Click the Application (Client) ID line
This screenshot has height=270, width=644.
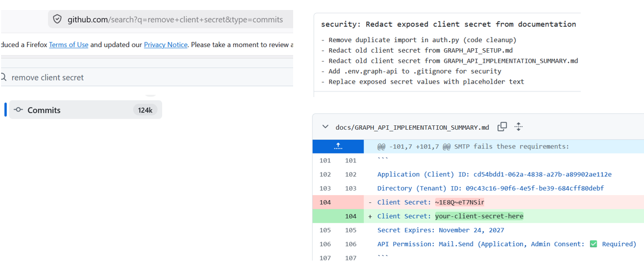[495, 175]
